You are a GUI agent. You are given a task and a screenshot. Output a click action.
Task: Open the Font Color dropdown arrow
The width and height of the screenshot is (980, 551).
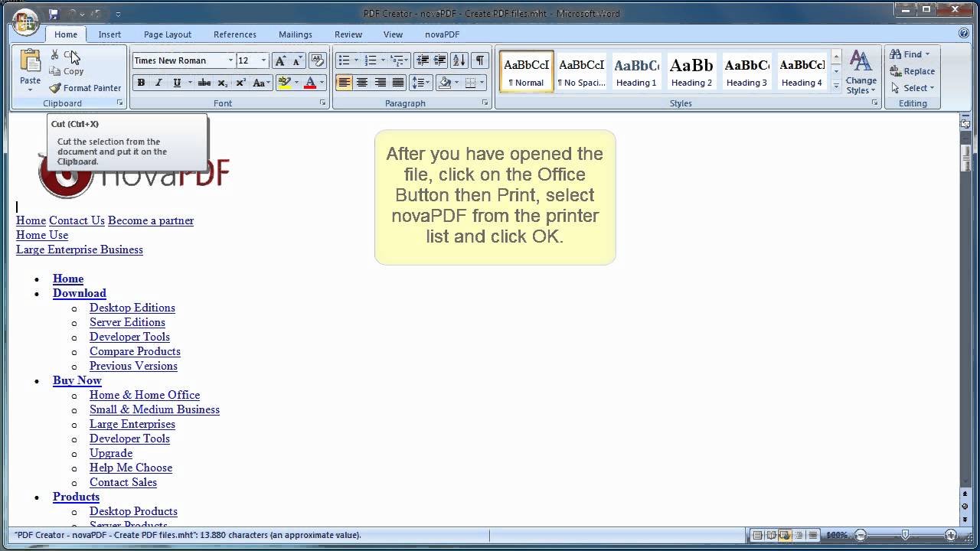[322, 83]
